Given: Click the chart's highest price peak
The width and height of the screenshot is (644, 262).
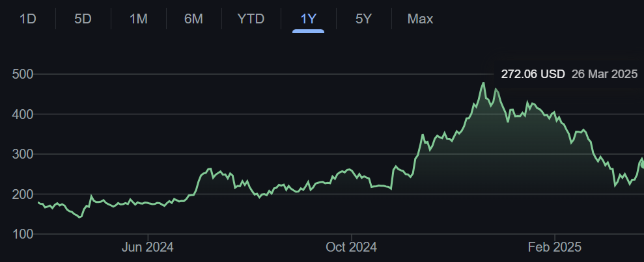Looking at the screenshot, I should [x=484, y=83].
